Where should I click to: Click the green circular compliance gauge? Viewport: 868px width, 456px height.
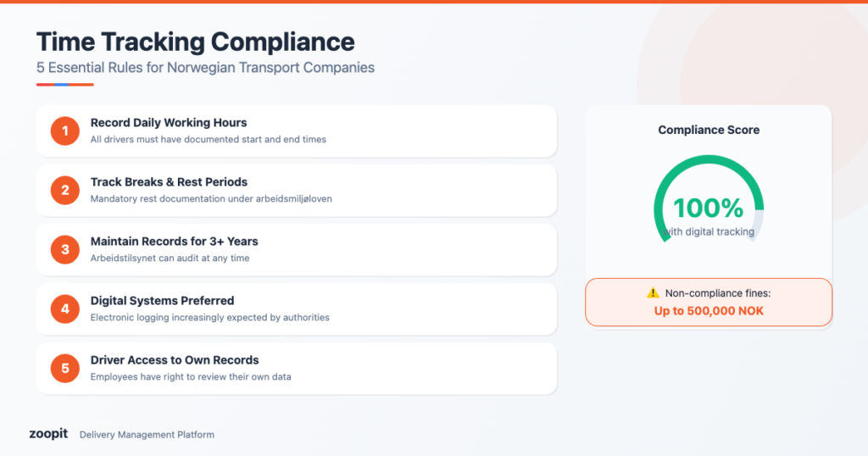pyautogui.click(x=709, y=170)
